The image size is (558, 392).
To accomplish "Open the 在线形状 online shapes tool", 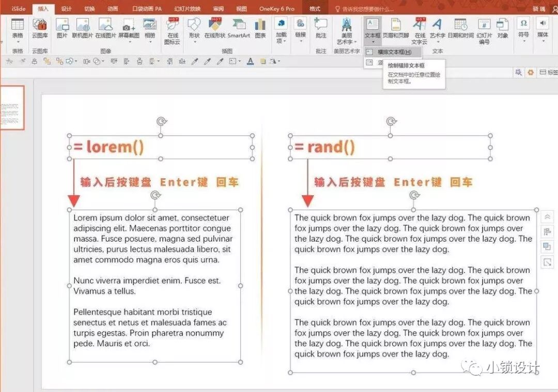I will click(215, 28).
